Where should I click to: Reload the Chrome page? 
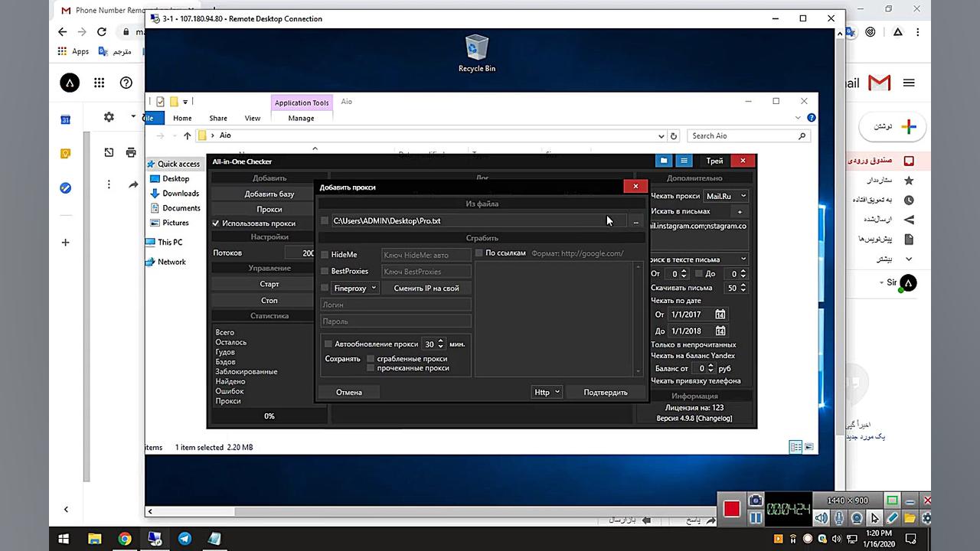coord(102,32)
